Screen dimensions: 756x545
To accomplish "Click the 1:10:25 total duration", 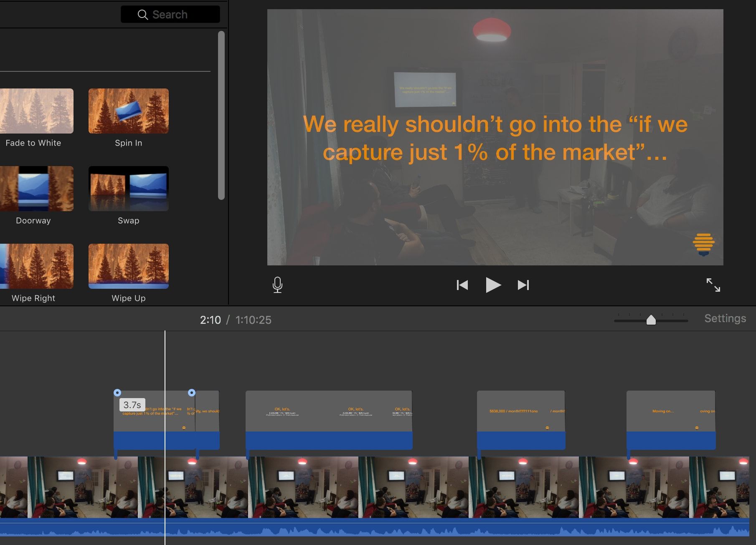I will (254, 320).
